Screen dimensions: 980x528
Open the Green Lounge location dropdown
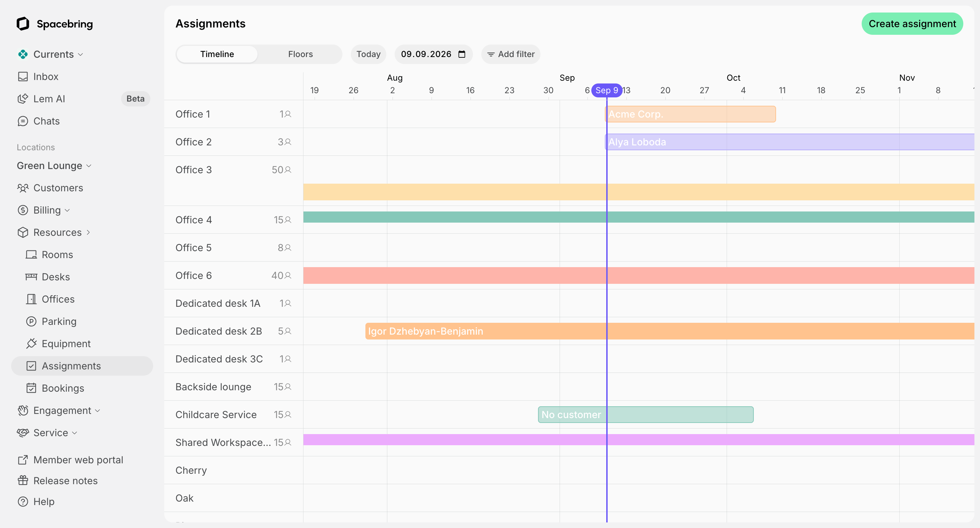pyautogui.click(x=54, y=166)
